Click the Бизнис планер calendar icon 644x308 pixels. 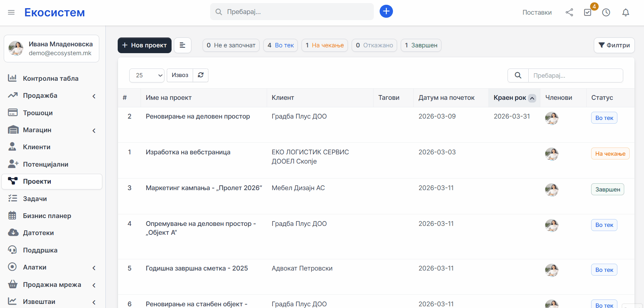click(12, 216)
